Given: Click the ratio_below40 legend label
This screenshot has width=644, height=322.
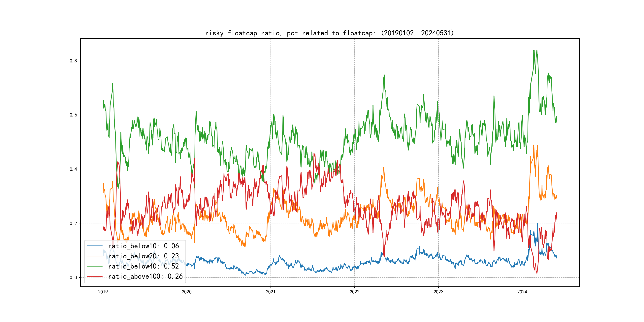Looking at the screenshot, I should pos(143,266).
